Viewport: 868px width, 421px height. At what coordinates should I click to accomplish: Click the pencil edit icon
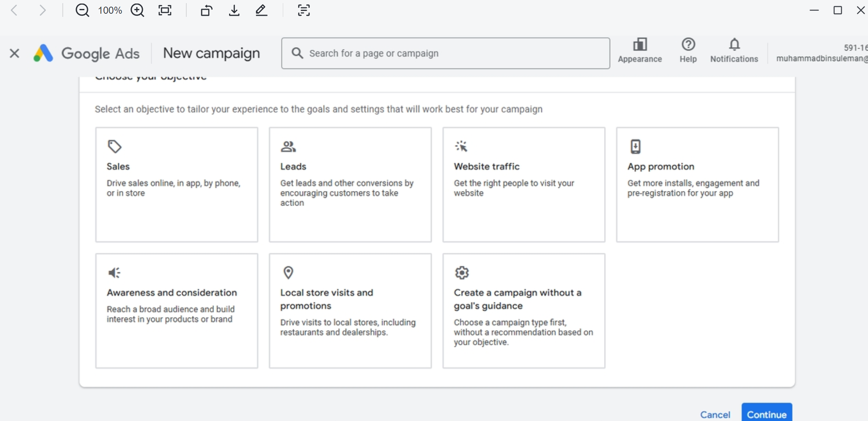coord(261,10)
